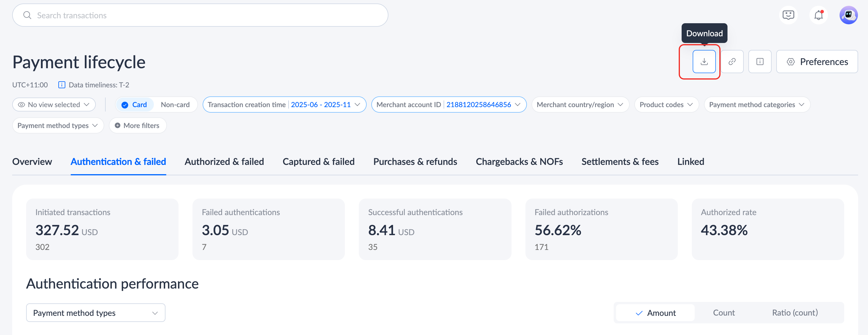
Task: Select Count chart display mode
Action: 723,313
